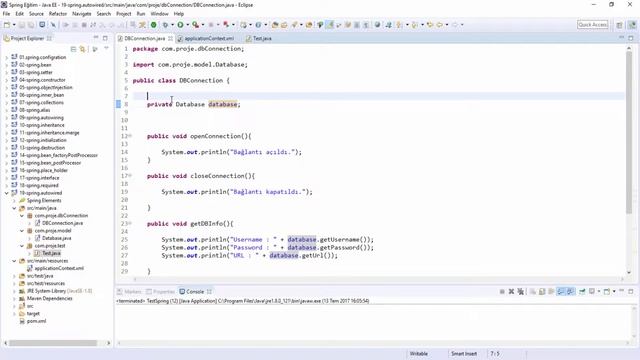Screen dimensions: 640x360
Task: Fold the closeConnection method at line 17
Action: point(130,176)
